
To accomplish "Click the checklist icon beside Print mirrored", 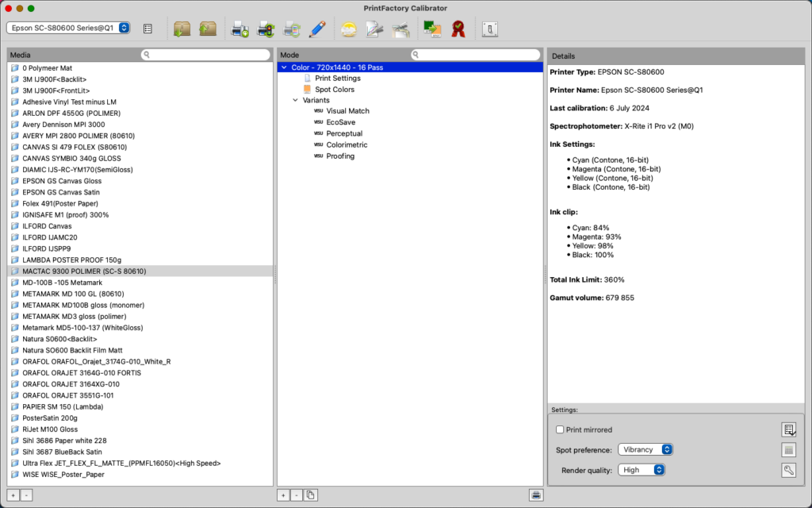I will pyautogui.click(x=789, y=429).
